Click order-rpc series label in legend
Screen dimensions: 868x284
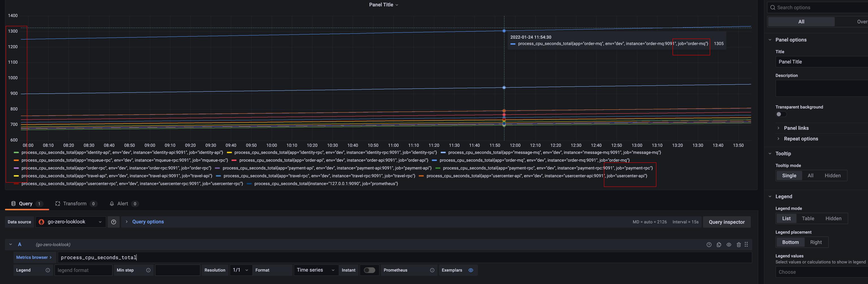pyautogui.click(x=116, y=168)
